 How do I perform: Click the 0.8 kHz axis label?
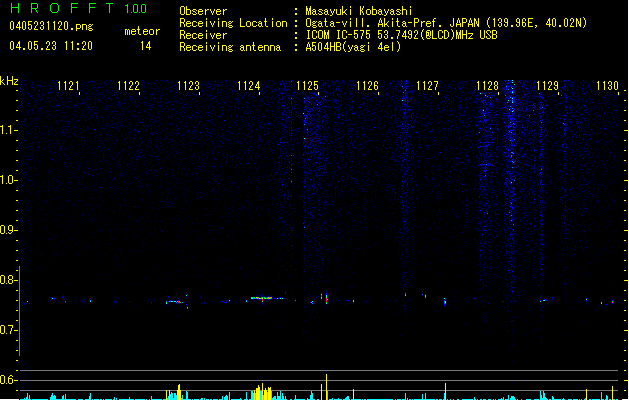tap(8, 280)
